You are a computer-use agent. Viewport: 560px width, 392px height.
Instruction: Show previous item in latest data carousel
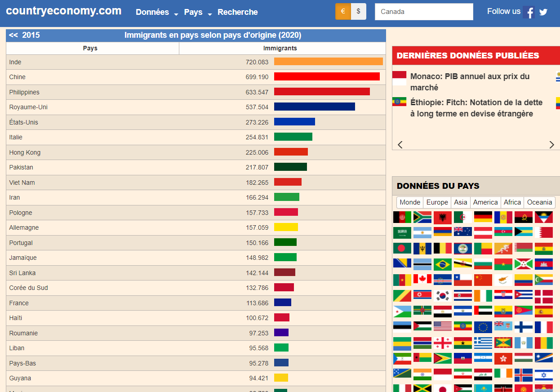[400, 144]
